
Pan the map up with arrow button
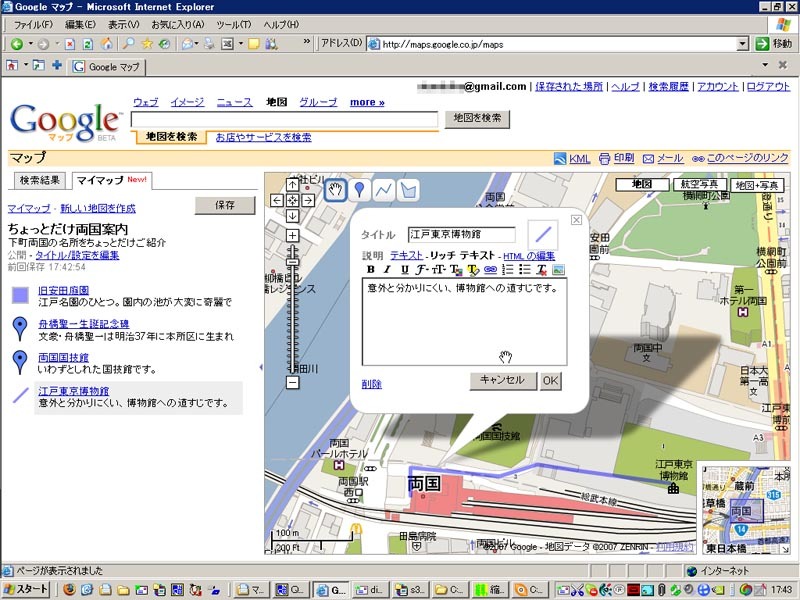292,184
